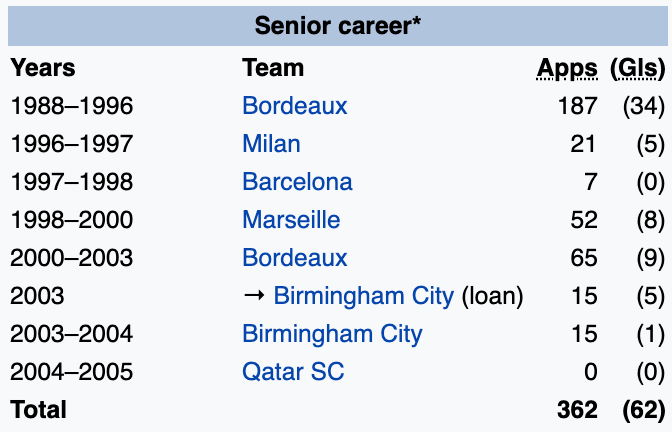Image resolution: width=672 pixels, height=432 pixels.
Task: Select the 187 appearances value
Action: coord(578,105)
